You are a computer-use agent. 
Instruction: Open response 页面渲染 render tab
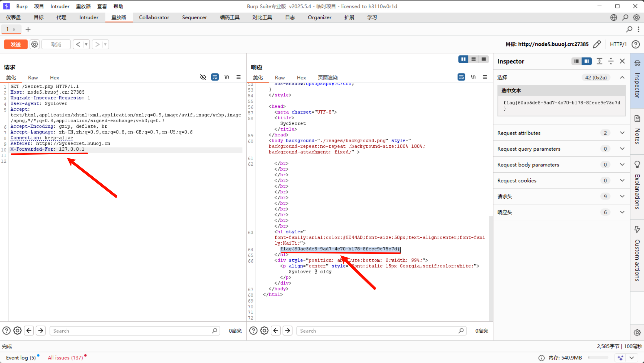point(327,78)
